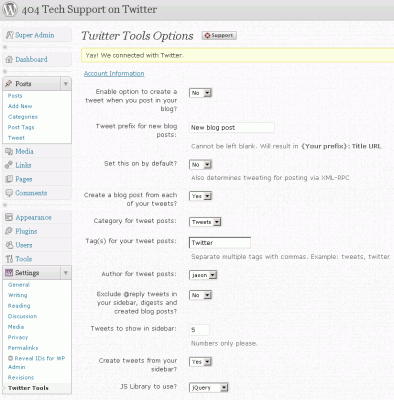The image size is (394, 400).
Task: Open Reveal IDs for WP Admin settings
Action: click(x=37, y=362)
